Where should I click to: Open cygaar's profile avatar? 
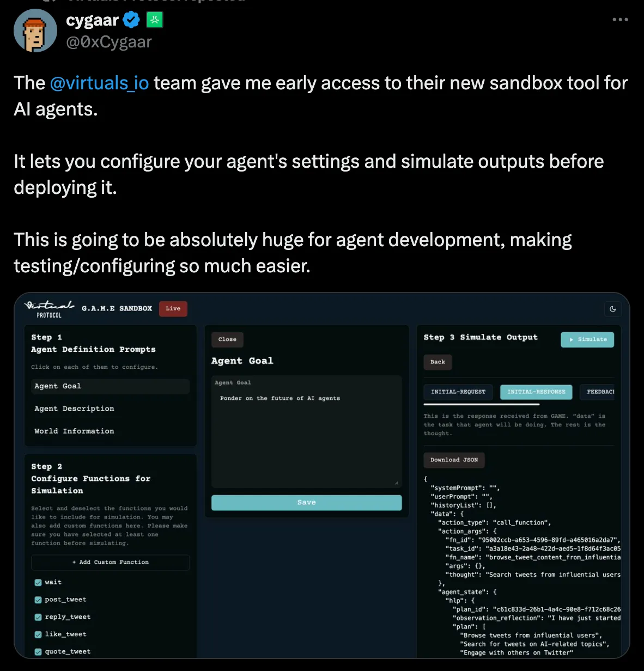pos(35,30)
